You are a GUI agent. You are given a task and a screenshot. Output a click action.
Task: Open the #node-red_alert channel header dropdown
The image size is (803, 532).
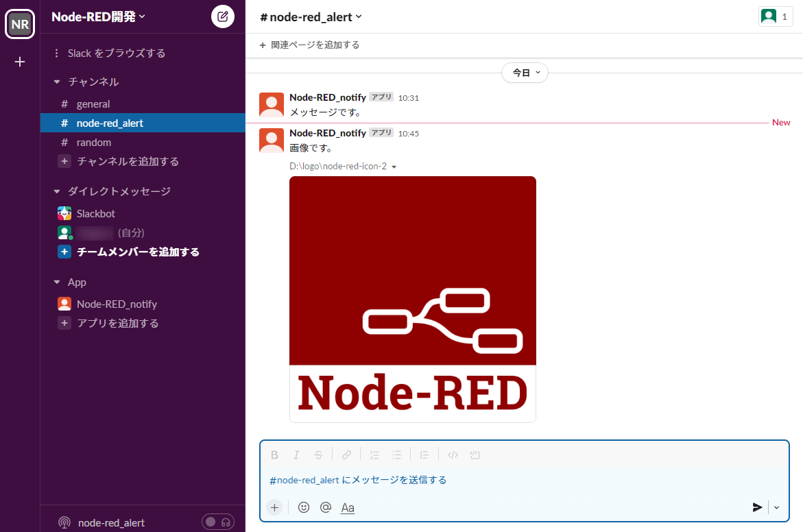(311, 17)
